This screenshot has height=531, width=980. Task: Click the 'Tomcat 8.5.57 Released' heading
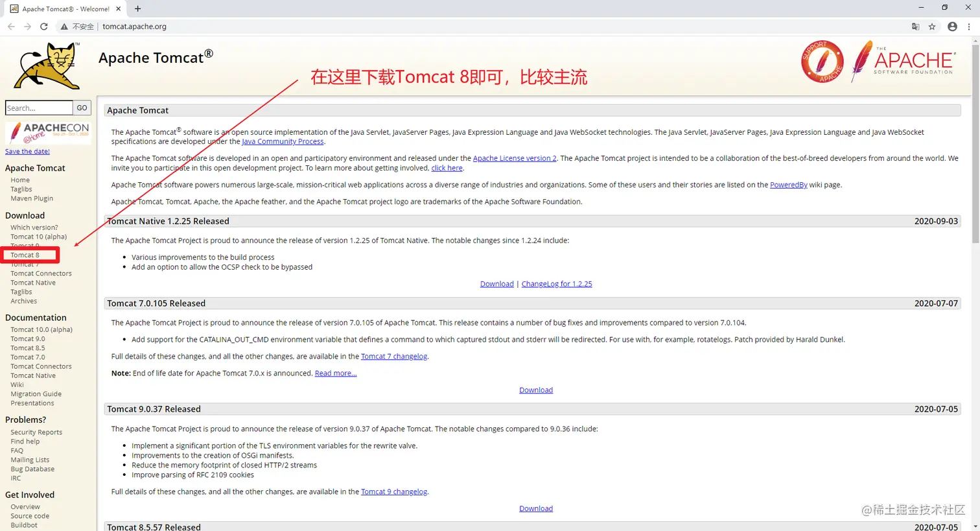click(154, 526)
